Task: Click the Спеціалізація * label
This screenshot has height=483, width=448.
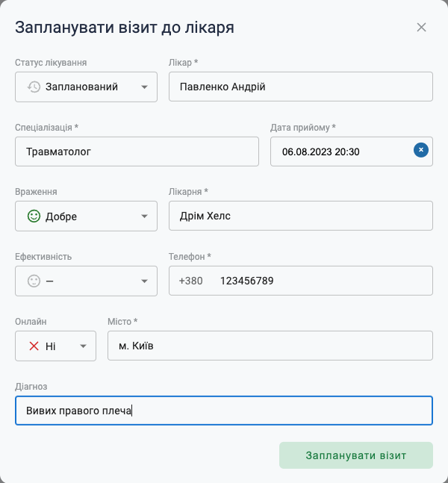Action: 46,127
